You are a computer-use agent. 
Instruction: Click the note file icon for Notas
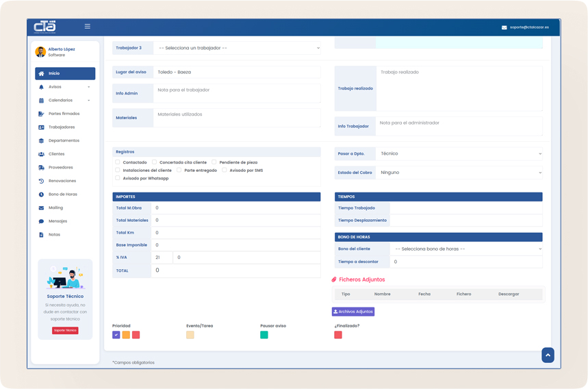click(x=41, y=235)
